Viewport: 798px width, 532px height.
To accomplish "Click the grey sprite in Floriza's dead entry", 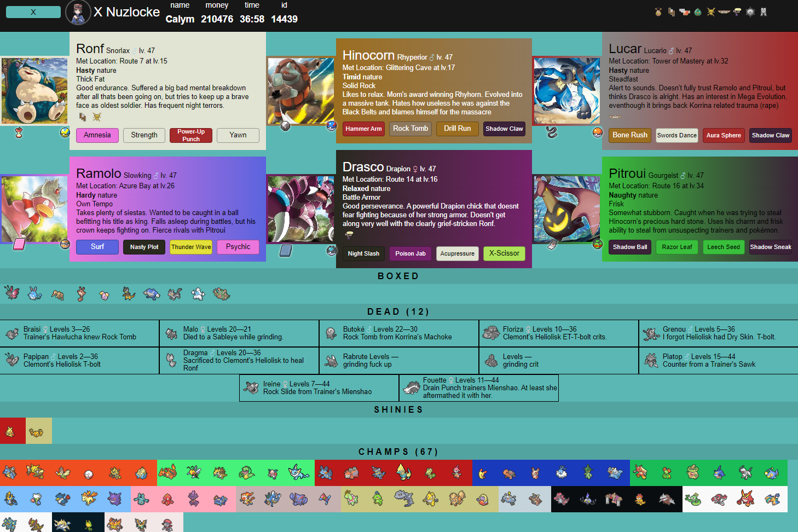I will click(491, 333).
